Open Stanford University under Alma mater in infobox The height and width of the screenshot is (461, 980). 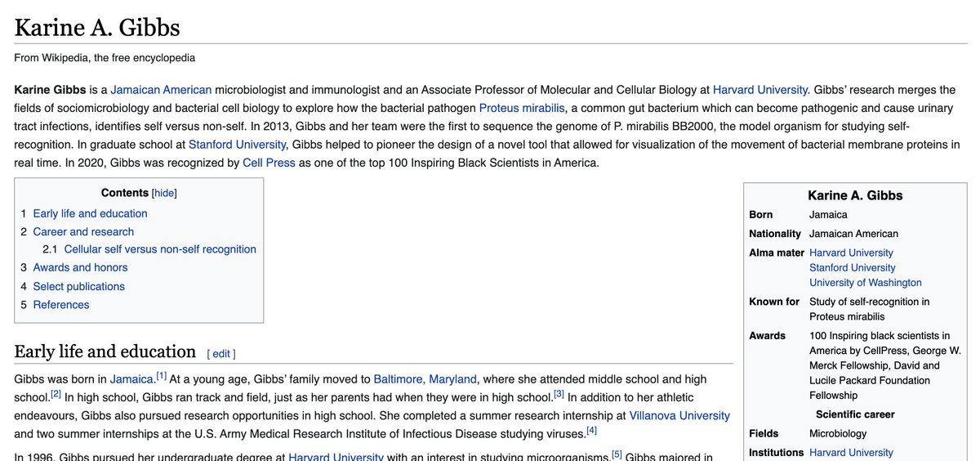[x=853, y=267]
